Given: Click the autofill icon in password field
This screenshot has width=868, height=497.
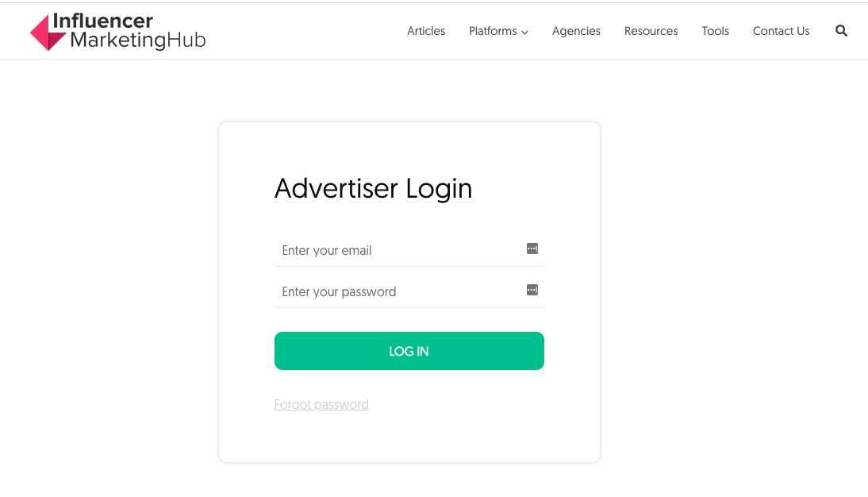Looking at the screenshot, I should pos(532,290).
